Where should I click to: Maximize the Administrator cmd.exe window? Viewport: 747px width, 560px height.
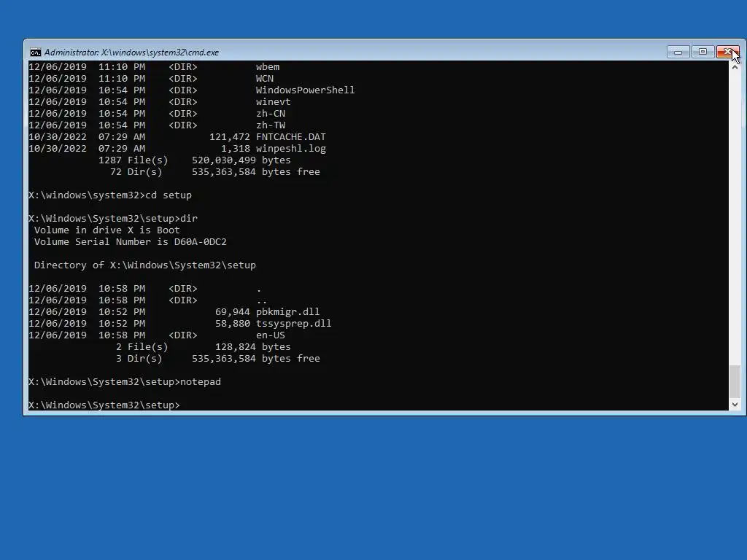[x=703, y=52]
